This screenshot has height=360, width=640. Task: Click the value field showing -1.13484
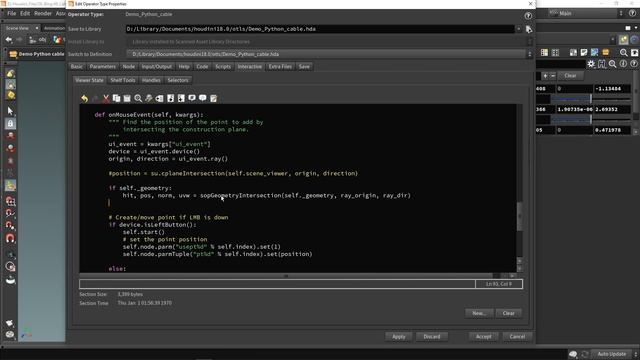tap(612, 89)
